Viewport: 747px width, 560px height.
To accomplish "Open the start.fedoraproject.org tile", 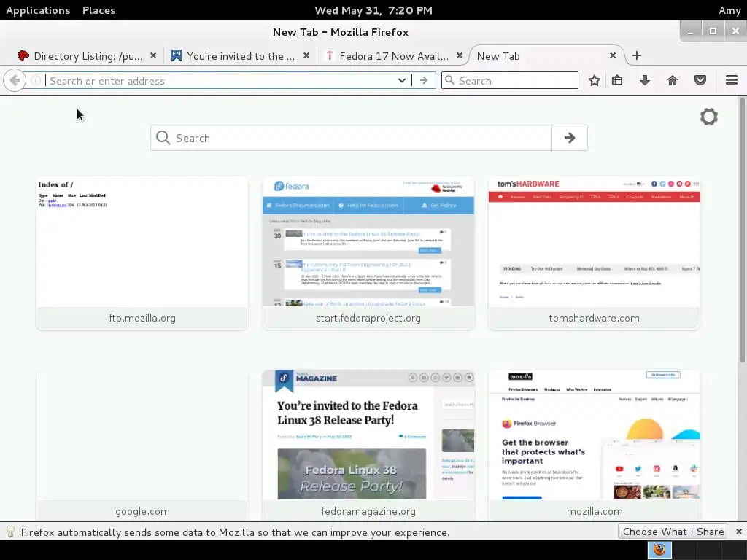I will point(368,253).
